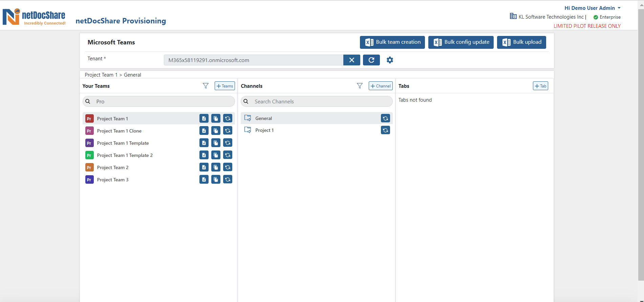Click sync icon on Project Team 1 Template 2 row
The height and width of the screenshot is (302, 644).
228,155
